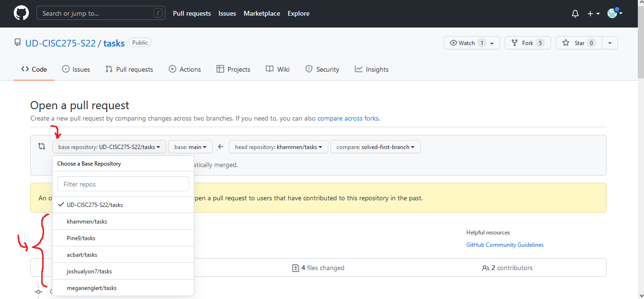644x299 pixels.
Task: Click the fork count 5 badge
Action: coord(540,43)
